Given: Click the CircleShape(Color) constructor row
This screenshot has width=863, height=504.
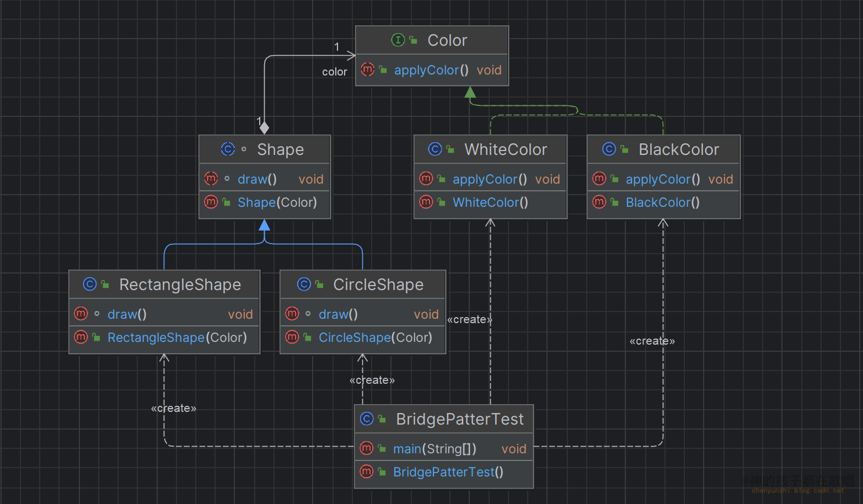Looking at the screenshot, I should (363, 337).
